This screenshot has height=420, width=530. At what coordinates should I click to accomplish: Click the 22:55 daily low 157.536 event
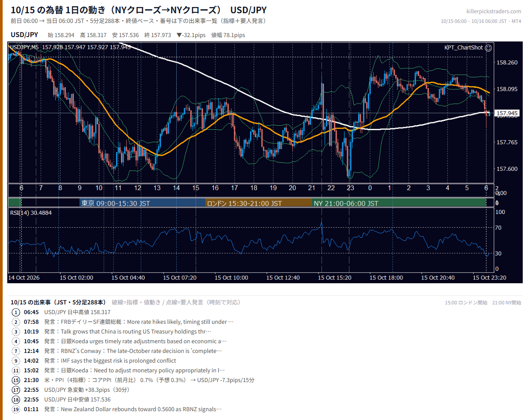[x=68, y=399]
